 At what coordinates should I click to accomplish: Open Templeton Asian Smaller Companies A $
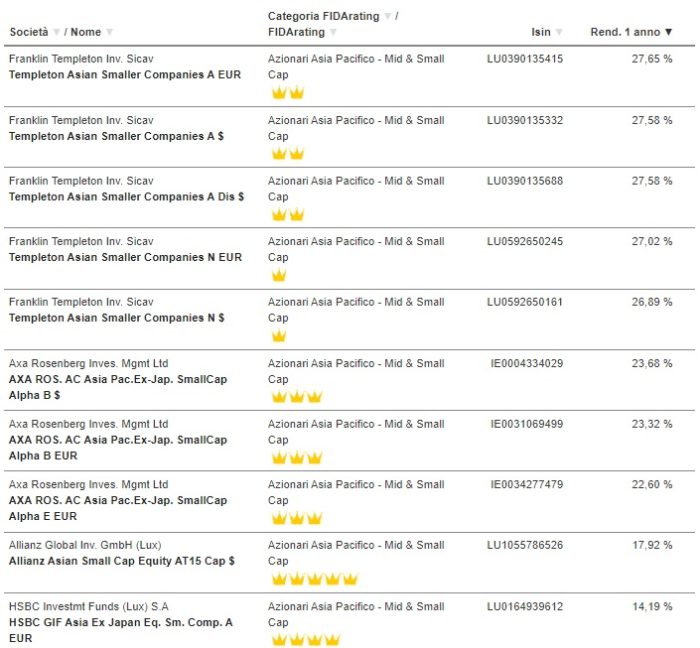coord(117,136)
